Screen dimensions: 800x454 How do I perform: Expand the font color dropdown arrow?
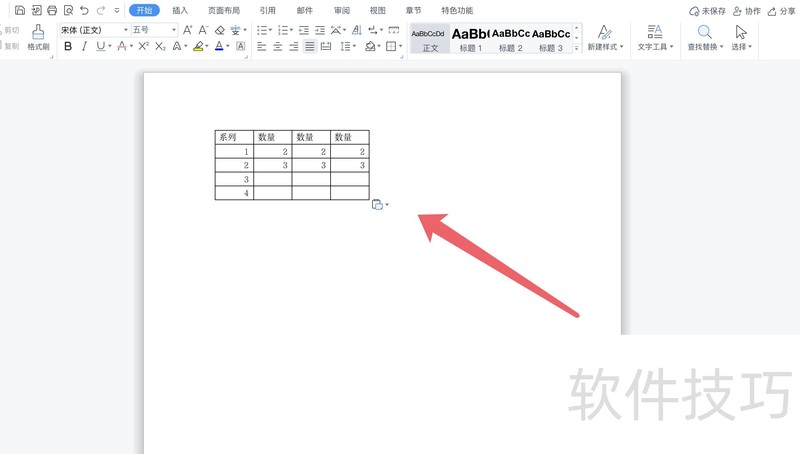coord(228,46)
